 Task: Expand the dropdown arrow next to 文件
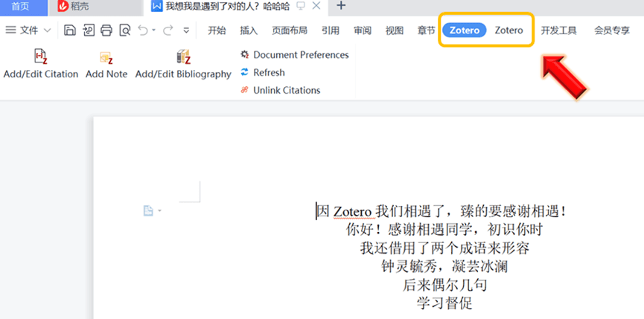click(x=48, y=30)
